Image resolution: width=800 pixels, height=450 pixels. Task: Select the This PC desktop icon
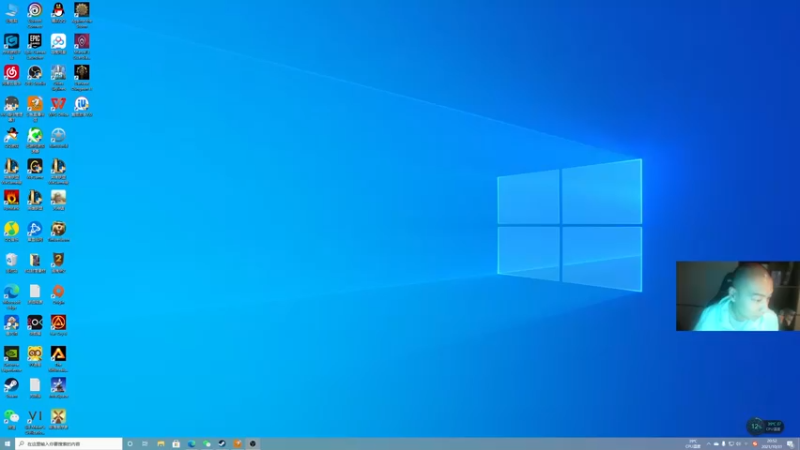(11, 13)
